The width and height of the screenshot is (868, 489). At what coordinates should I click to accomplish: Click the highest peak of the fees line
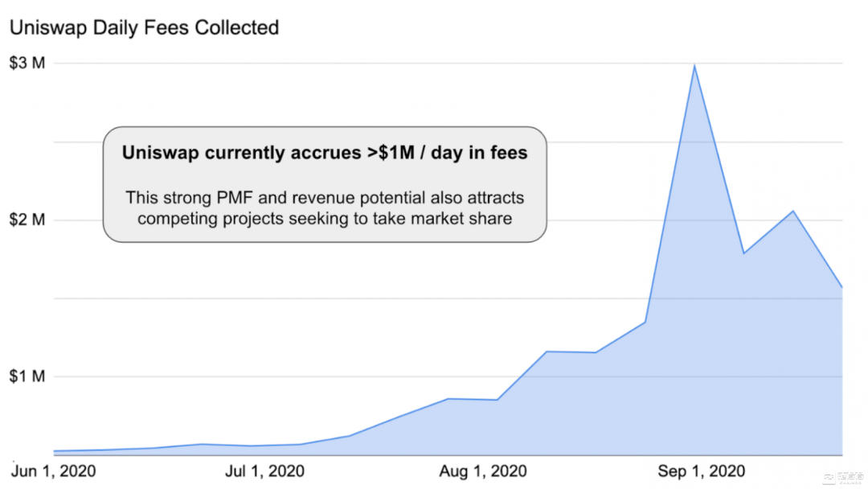click(x=694, y=65)
